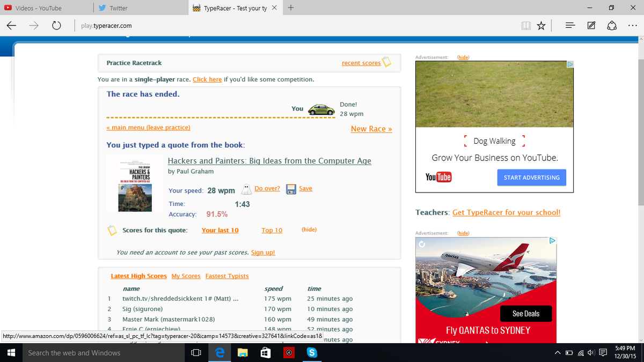This screenshot has width=644, height=362.
Task: Click Sig (sigurone) high score entry
Action: 142,309
